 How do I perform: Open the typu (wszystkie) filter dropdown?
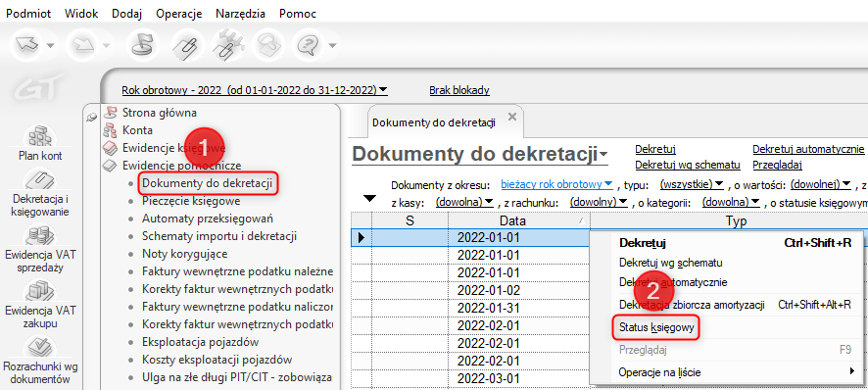coord(692,183)
